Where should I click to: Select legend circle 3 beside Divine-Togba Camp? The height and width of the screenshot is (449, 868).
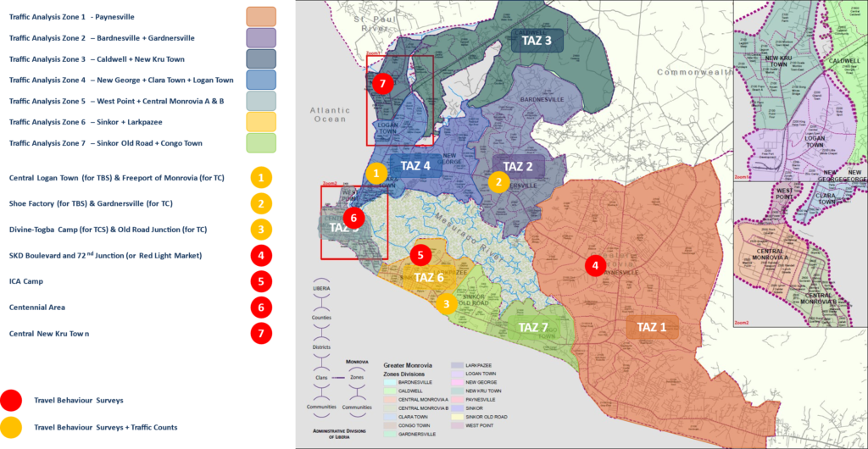coord(261,229)
